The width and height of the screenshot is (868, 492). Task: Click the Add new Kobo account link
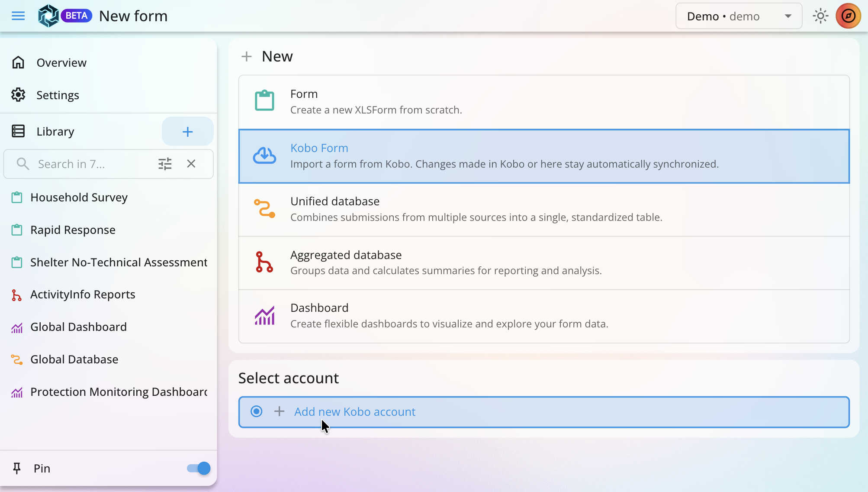point(355,411)
